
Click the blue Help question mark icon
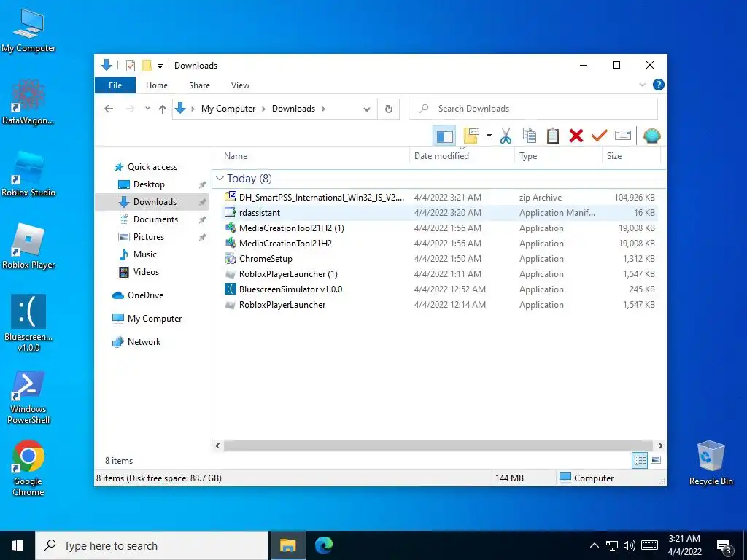(x=659, y=85)
